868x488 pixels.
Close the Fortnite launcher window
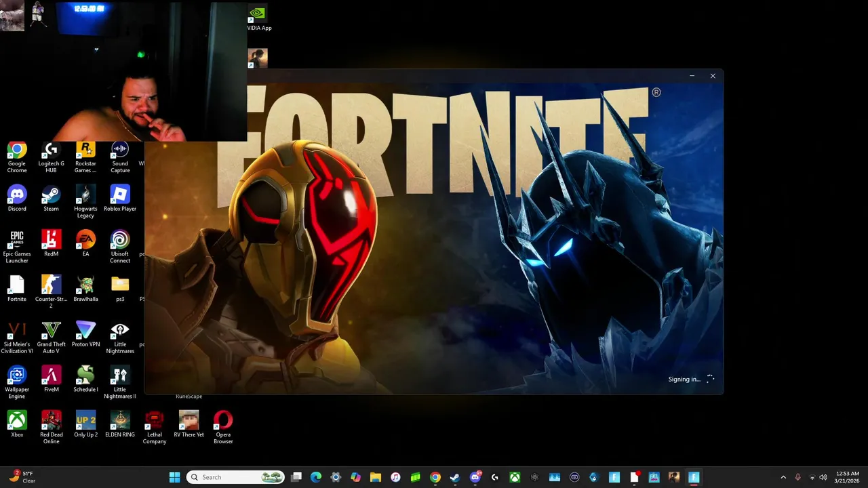[713, 76]
